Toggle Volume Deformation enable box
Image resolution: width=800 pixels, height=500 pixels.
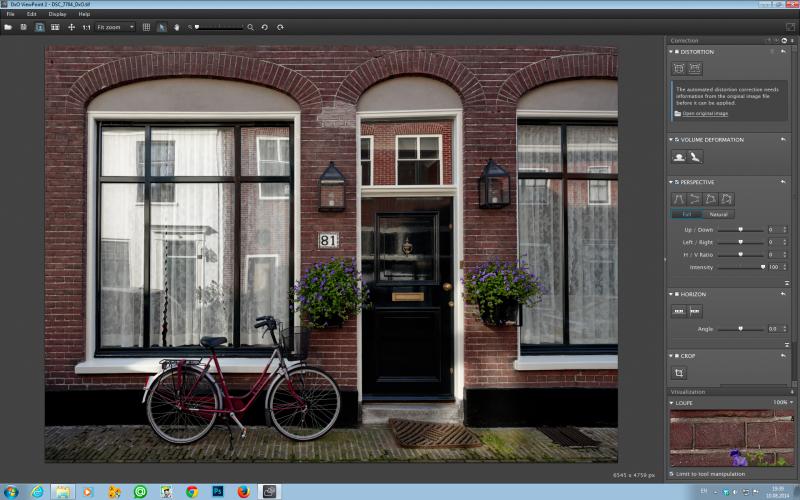coord(677,139)
